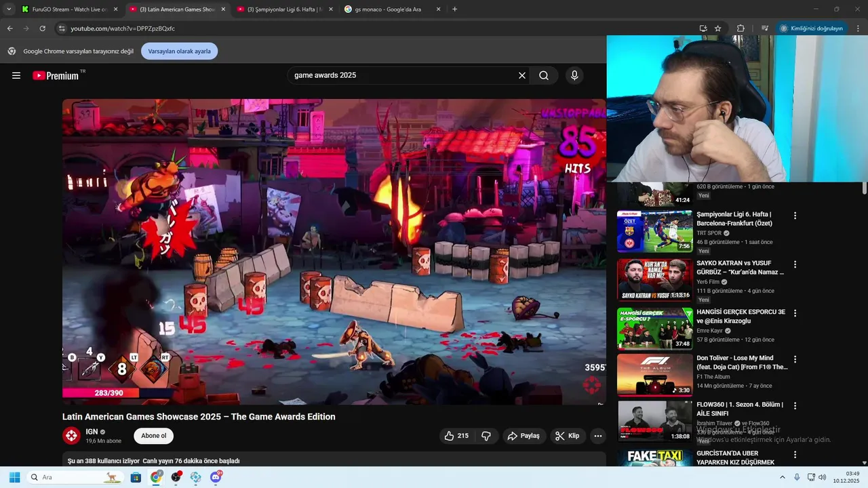Open options for Don Toliver video

(795, 359)
